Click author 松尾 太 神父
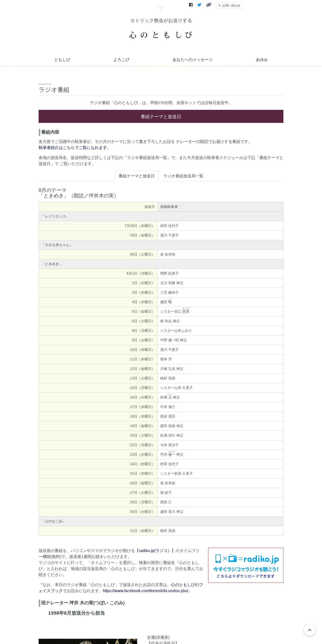Image resolution: width=322 pixels, height=644 pixels. point(170,397)
